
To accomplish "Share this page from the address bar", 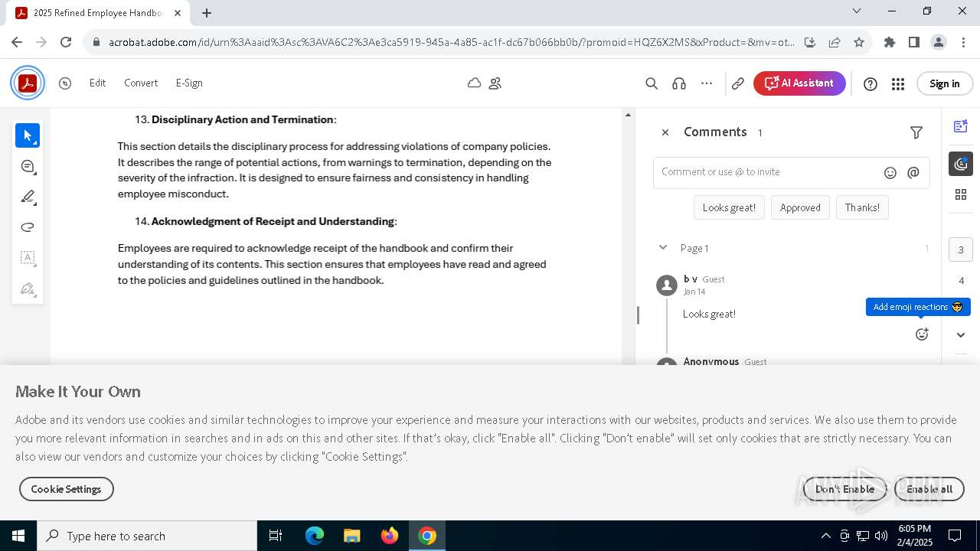I will point(835,42).
